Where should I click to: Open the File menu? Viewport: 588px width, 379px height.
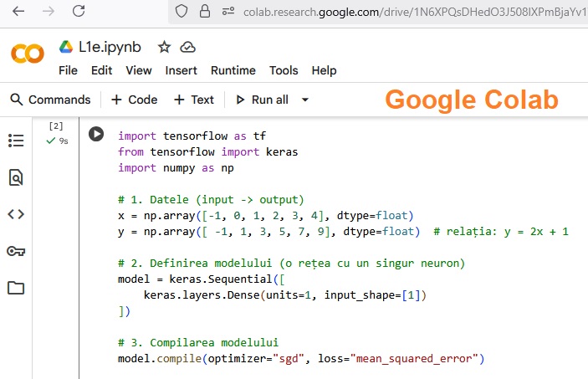click(68, 70)
